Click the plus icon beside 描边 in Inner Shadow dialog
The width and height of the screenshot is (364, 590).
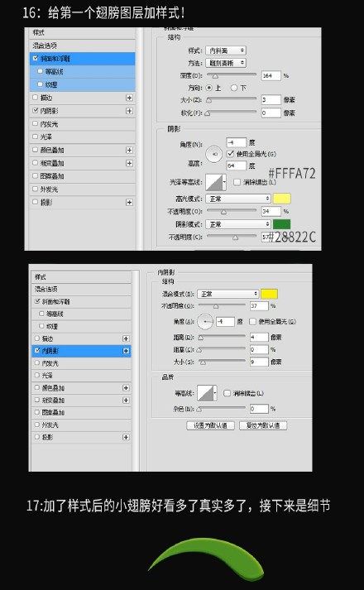(126, 338)
